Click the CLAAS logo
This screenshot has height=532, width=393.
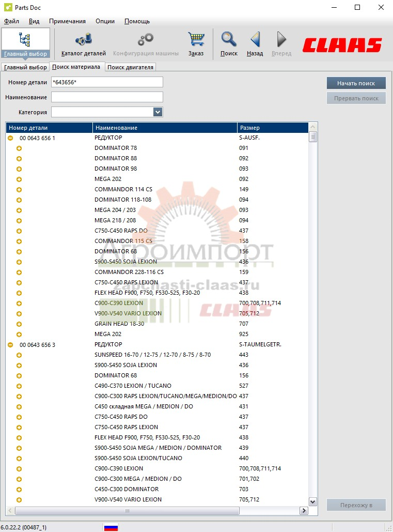tap(342, 45)
